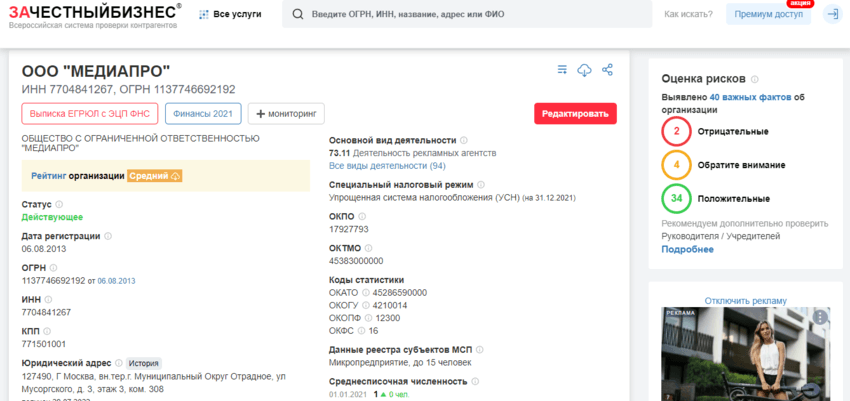
Task: Click info icon beside ОКОГУ
Action: coord(365,306)
